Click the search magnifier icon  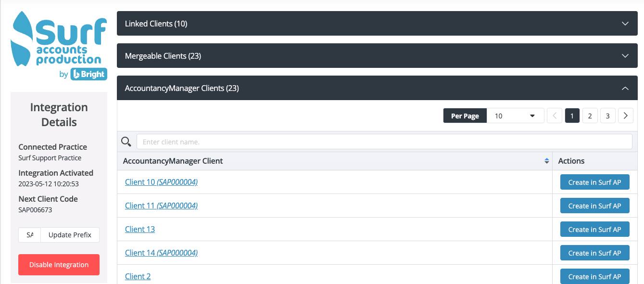click(126, 142)
